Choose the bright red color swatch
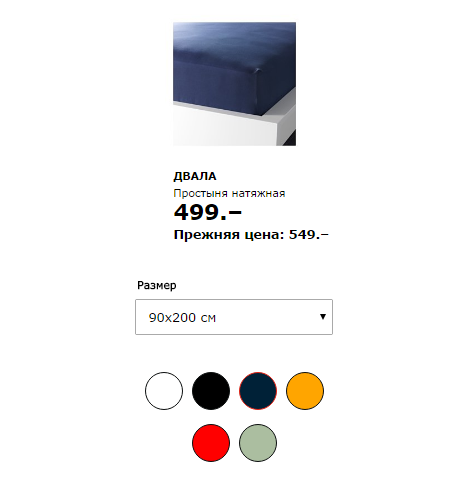Viewport: 472px width, 497px height. point(211,443)
